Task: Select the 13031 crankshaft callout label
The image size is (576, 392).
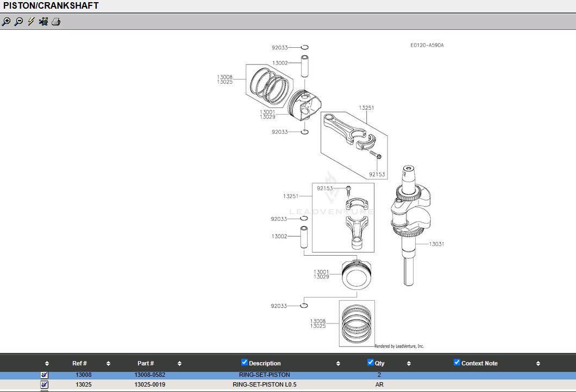Action: (436, 244)
